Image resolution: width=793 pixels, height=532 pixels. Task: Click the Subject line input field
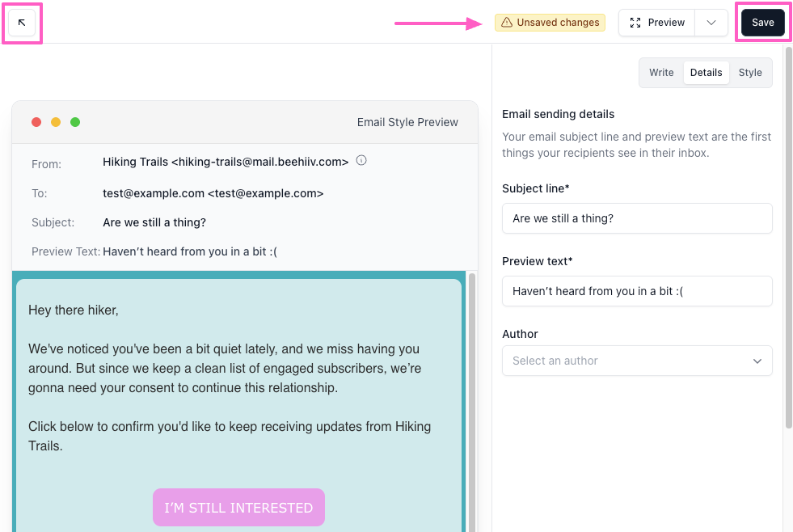pyautogui.click(x=637, y=218)
